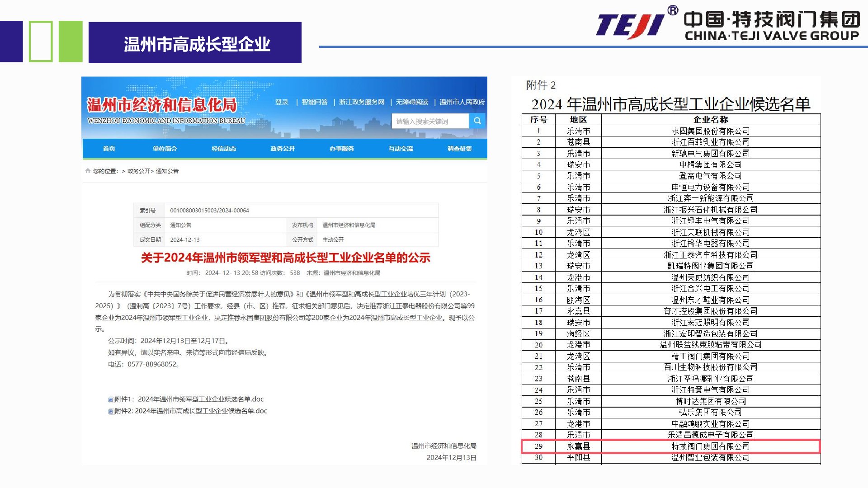Click the 无障碍阅读 header link
The height and width of the screenshot is (488, 868).
click(412, 102)
